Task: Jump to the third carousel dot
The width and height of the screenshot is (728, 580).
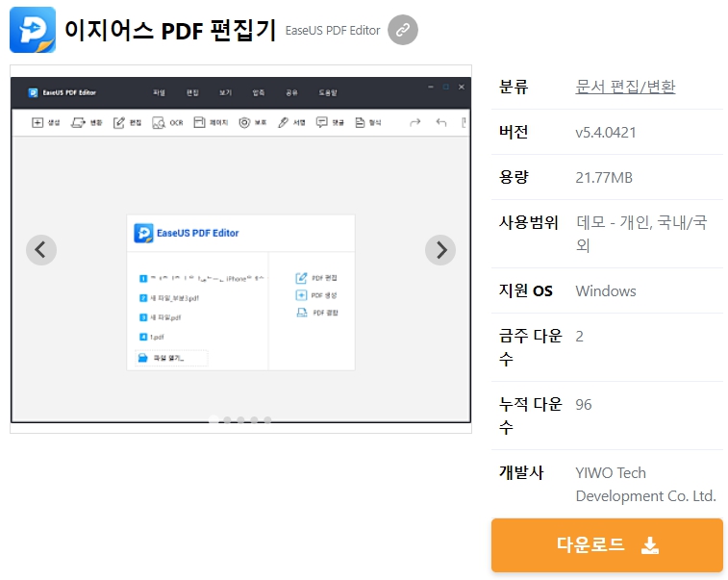Action: coord(240,419)
